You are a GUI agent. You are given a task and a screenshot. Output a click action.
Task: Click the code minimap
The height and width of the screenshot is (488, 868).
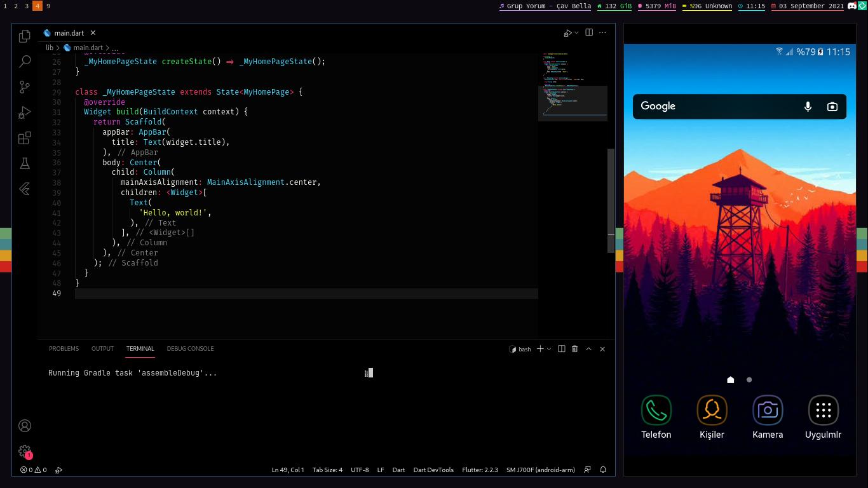coord(573,86)
